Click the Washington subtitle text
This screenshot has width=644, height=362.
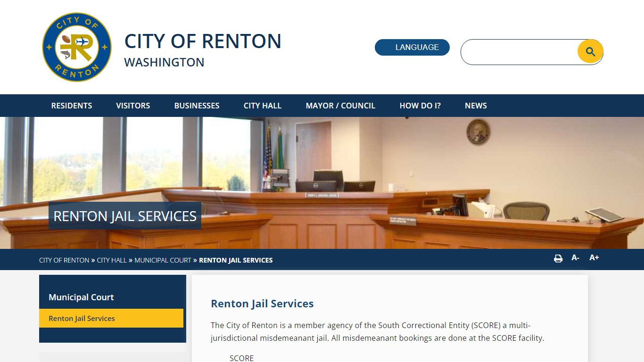point(164,62)
